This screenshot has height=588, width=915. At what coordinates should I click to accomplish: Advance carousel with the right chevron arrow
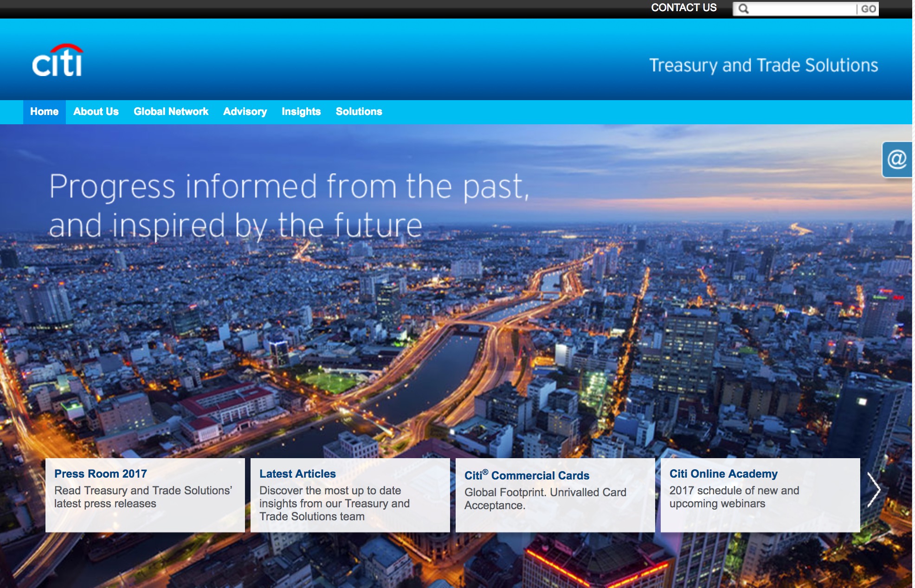(x=874, y=489)
